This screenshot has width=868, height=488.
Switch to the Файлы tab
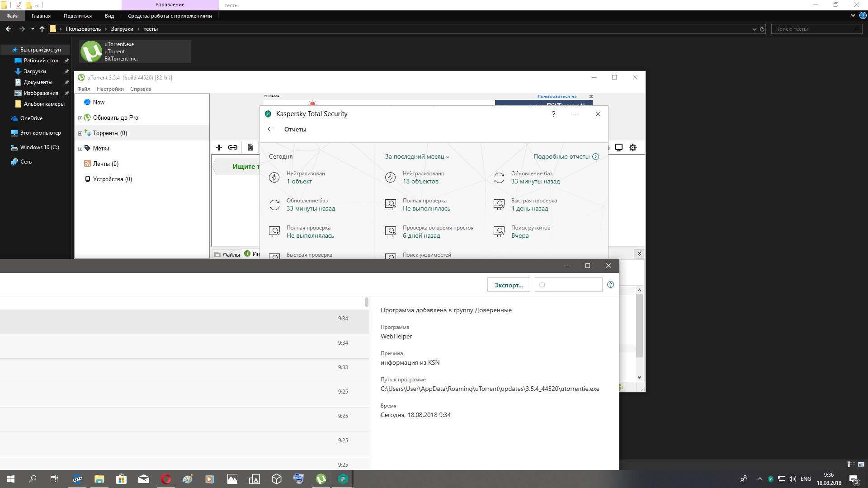tap(227, 254)
